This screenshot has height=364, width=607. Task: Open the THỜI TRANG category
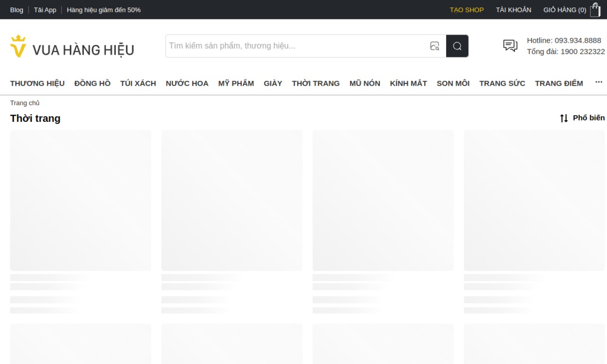(316, 83)
